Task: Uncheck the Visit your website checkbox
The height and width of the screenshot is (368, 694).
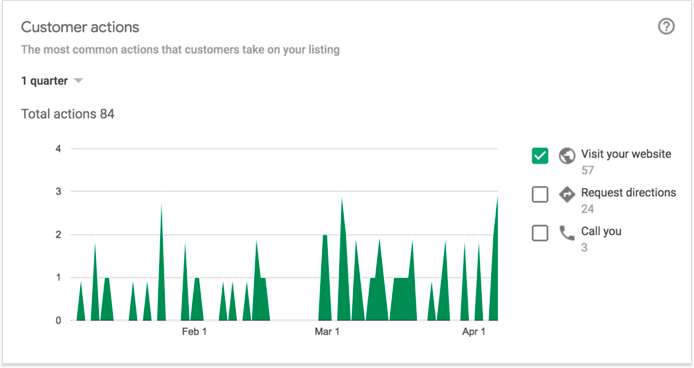Action: pos(540,156)
